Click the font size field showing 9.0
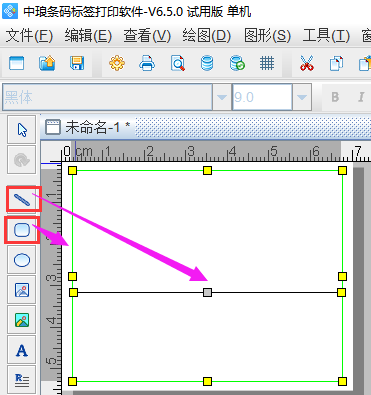The width and height of the screenshot is (371, 395). pyautogui.click(x=262, y=97)
